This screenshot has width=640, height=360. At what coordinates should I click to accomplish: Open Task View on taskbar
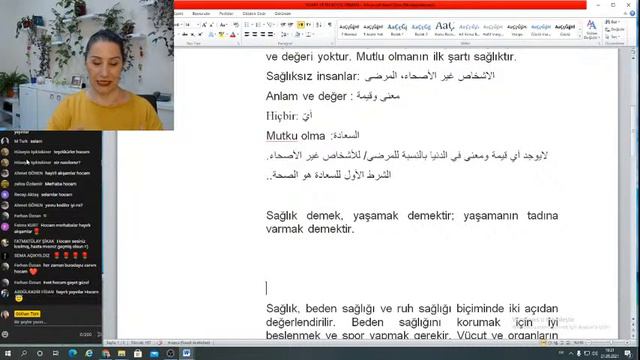56,353
